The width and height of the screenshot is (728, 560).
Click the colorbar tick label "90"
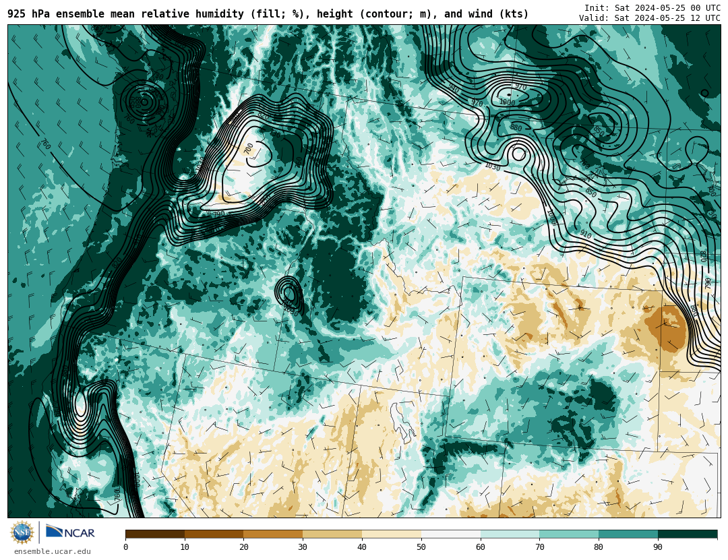point(658,547)
